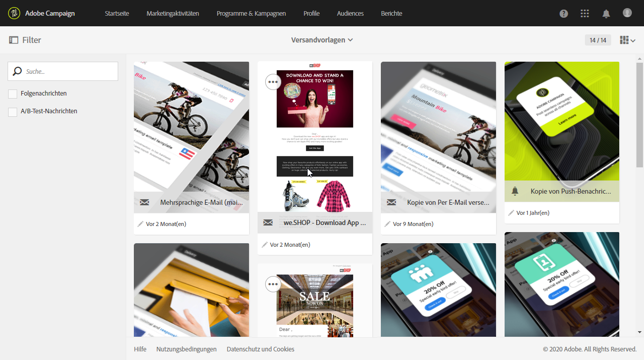
Task: Open the Datenschutz und Cookies link
Action: [261, 349]
